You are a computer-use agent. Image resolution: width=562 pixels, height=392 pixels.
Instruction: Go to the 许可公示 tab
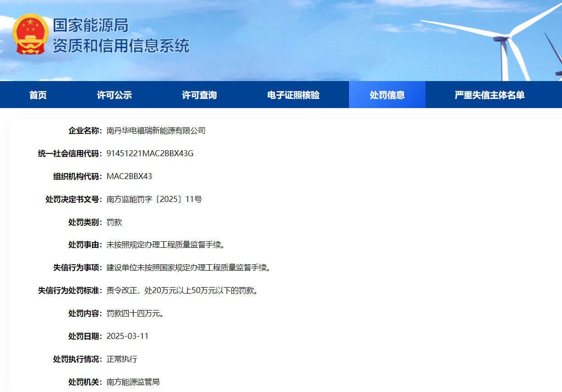pyautogui.click(x=115, y=95)
